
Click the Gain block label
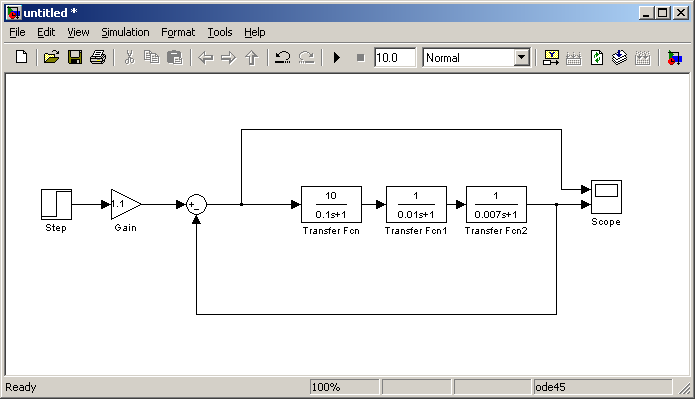(125, 228)
